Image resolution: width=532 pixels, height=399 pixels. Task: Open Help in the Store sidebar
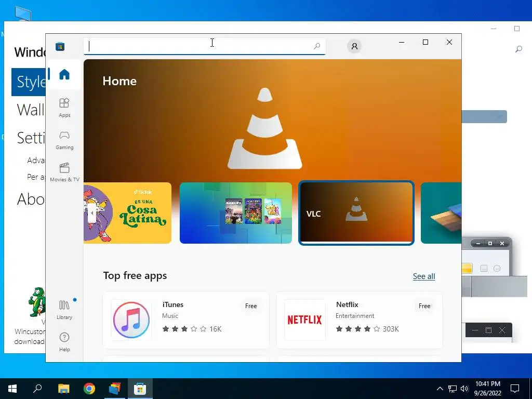(64, 342)
